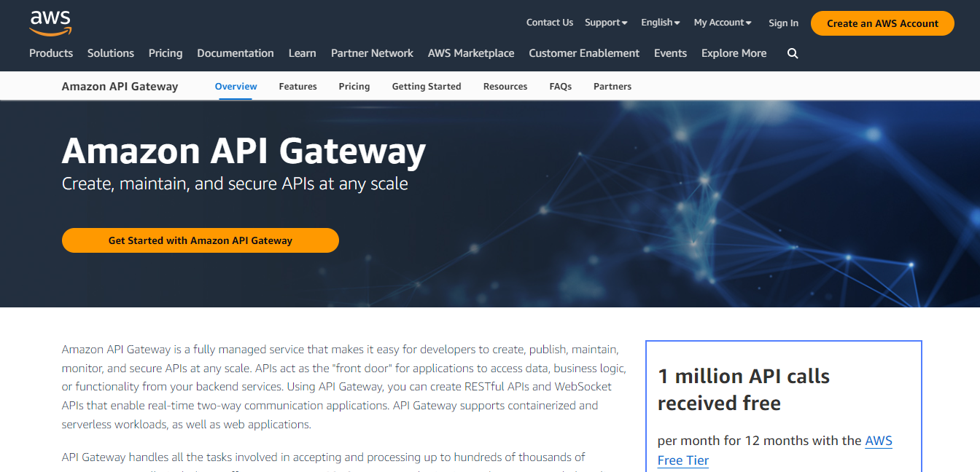This screenshot has height=472, width=980.
Task: Open the Partner Network menu
Action: (372, 53)
